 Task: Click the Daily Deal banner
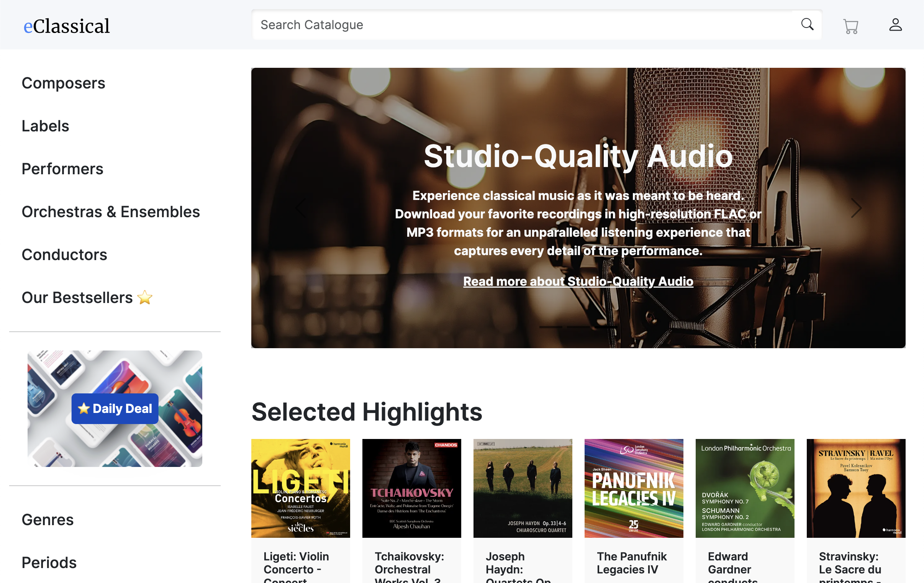pyautogui.click(x=115, y=408)
